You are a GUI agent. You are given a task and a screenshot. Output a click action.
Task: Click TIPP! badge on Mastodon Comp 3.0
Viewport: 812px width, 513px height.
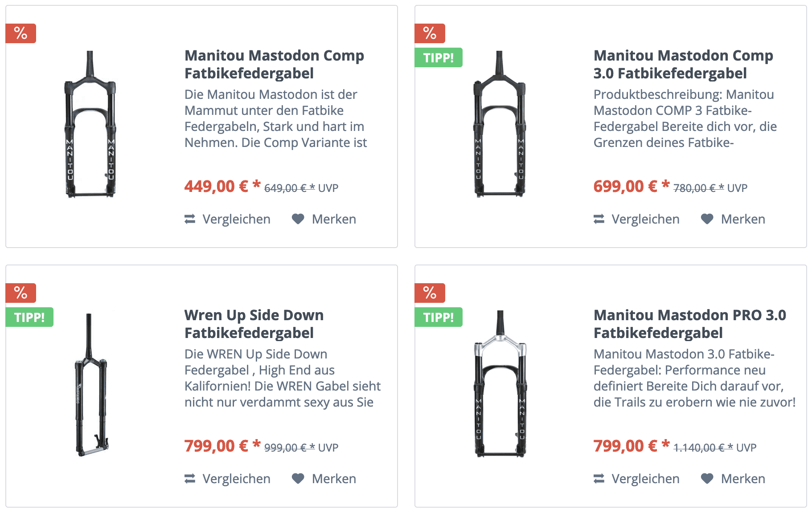coord(438,57)
